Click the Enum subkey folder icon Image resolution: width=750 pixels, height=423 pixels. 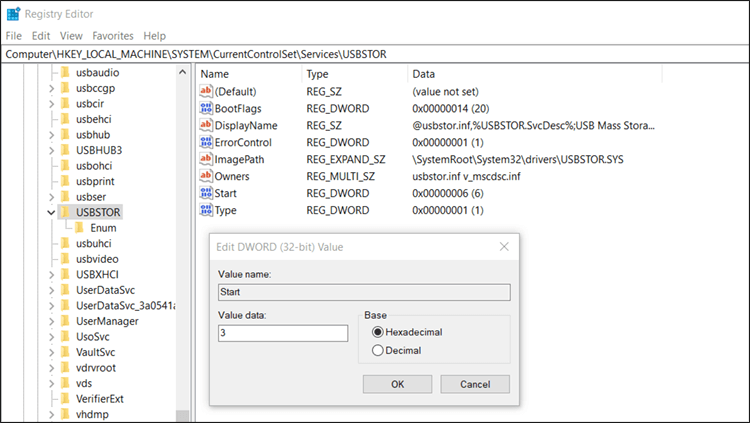(x=80, y=228)
